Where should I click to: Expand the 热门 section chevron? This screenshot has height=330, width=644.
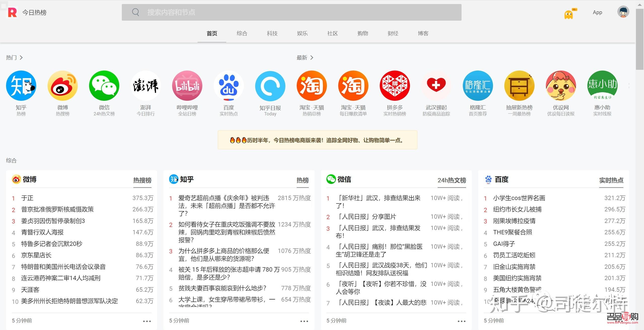[21, 58]
